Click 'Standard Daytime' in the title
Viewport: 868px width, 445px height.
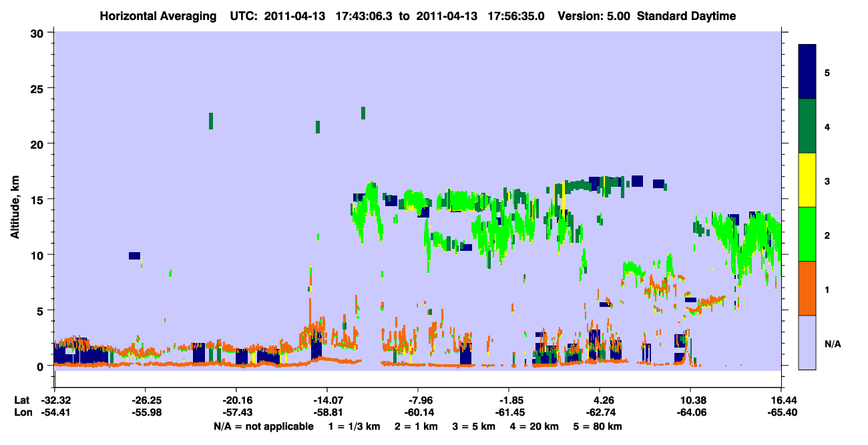click(x=686, y=16)
